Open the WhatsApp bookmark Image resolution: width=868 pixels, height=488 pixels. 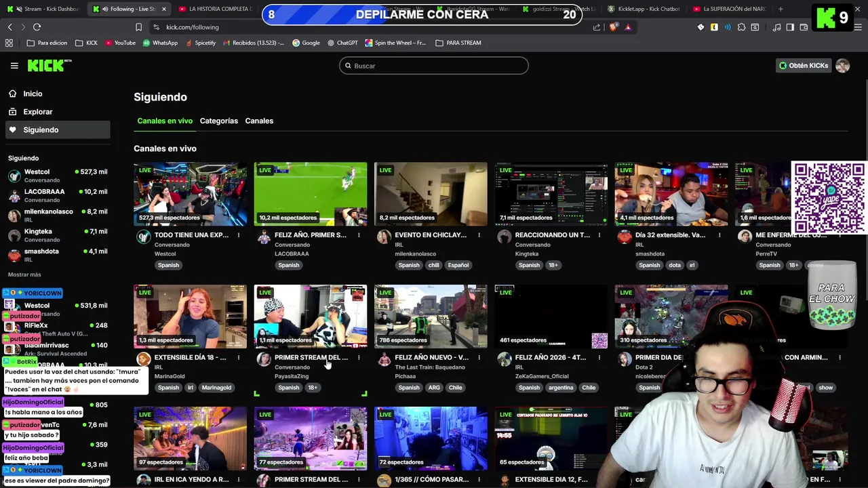160,43
